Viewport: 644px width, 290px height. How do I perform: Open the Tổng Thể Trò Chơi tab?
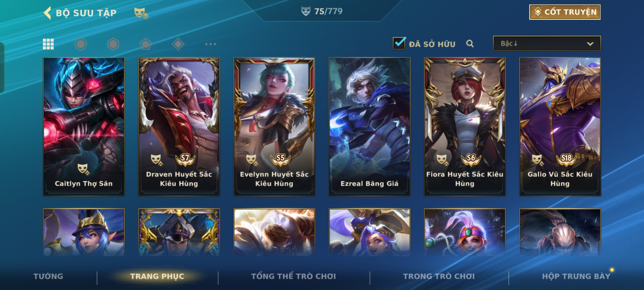294,276
